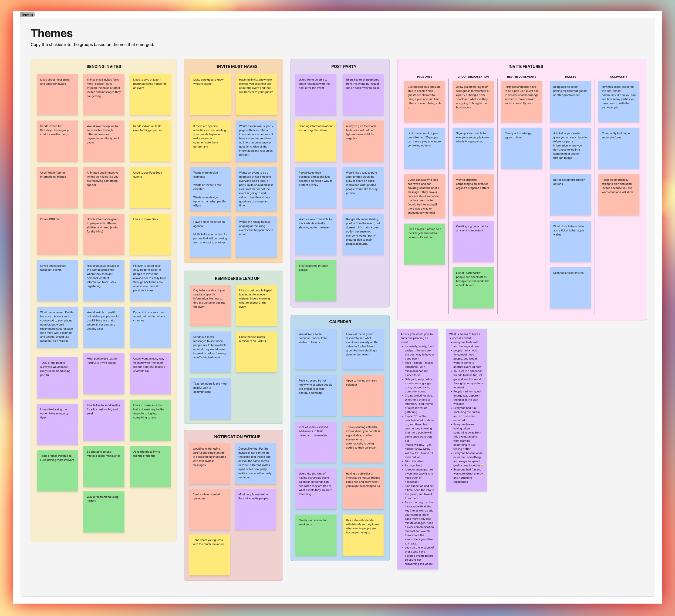Screen dimensions: 675x616
Task: Select the Themes title heading
Action: pos(52,33)
